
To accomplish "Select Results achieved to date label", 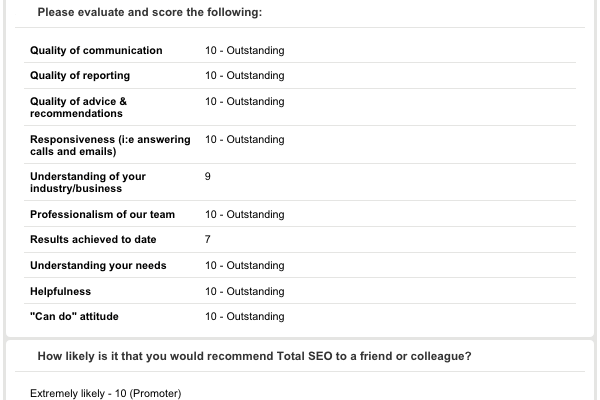I will [93, 239].
